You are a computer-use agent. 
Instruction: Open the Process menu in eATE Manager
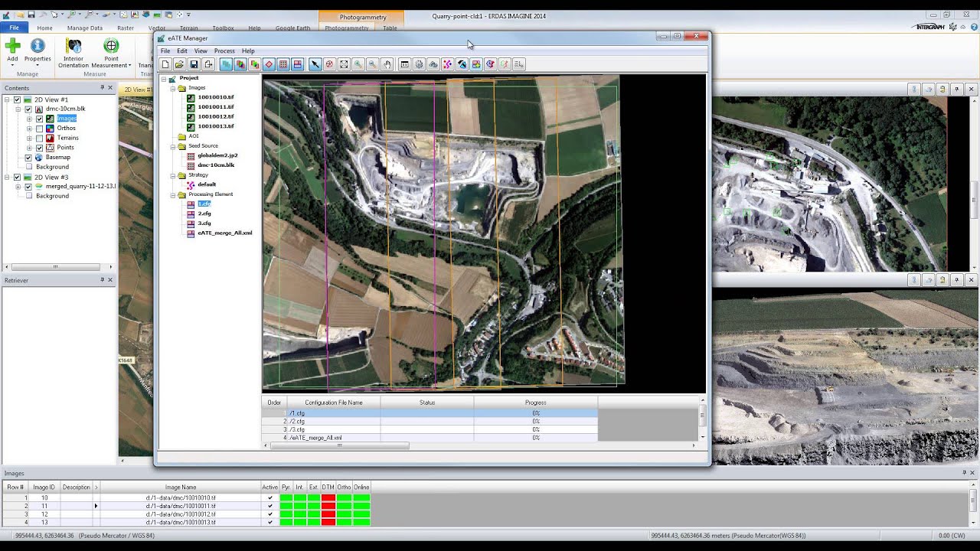coord(224,51)
